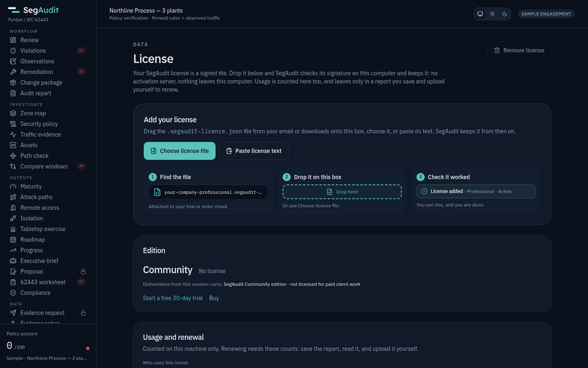Click the Traffic evidence pulse icon
Screen dimensions: 588x368
click(13, 134)
